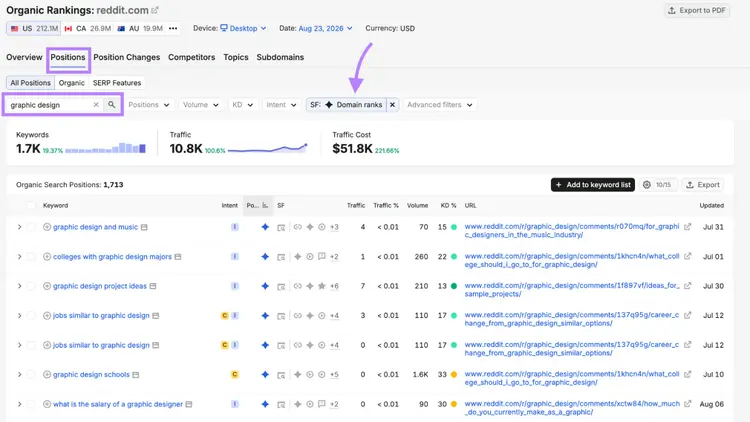Click the search magnifier icon

point(111,104)
